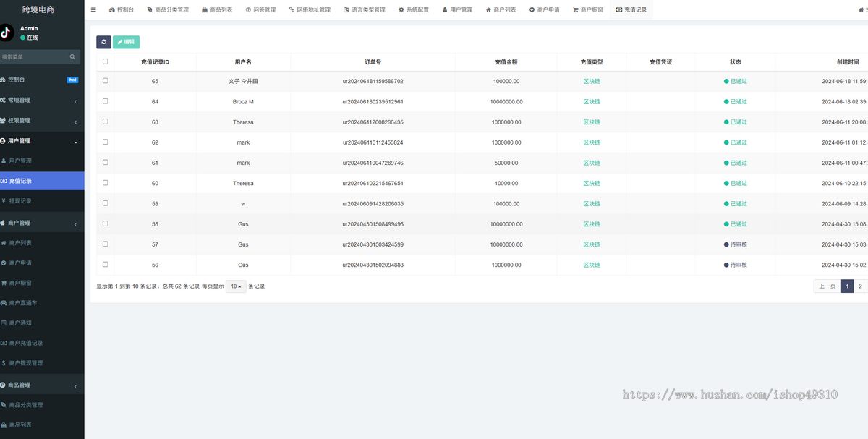Image resolution: width=868 pixels, height=439 pixels.
Task: Click the link icon on the 网络地址管理 tab
Action: 292,10
